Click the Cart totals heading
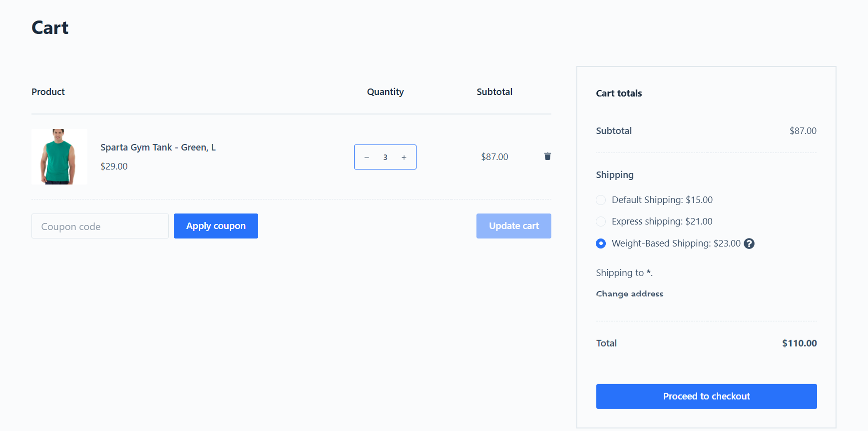Viewport: 868px width, 431px height. [619, 93]
